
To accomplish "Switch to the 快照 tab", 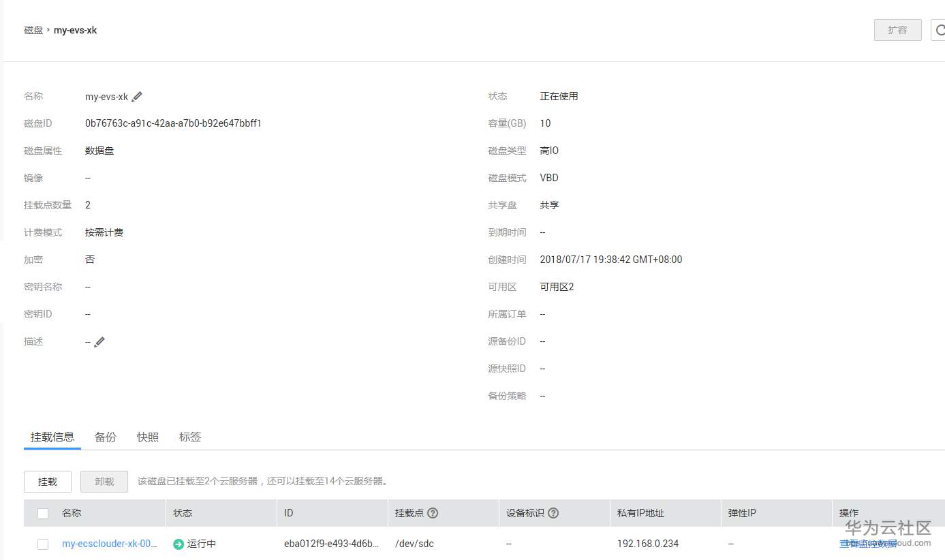I will click(x=147, y=437).
